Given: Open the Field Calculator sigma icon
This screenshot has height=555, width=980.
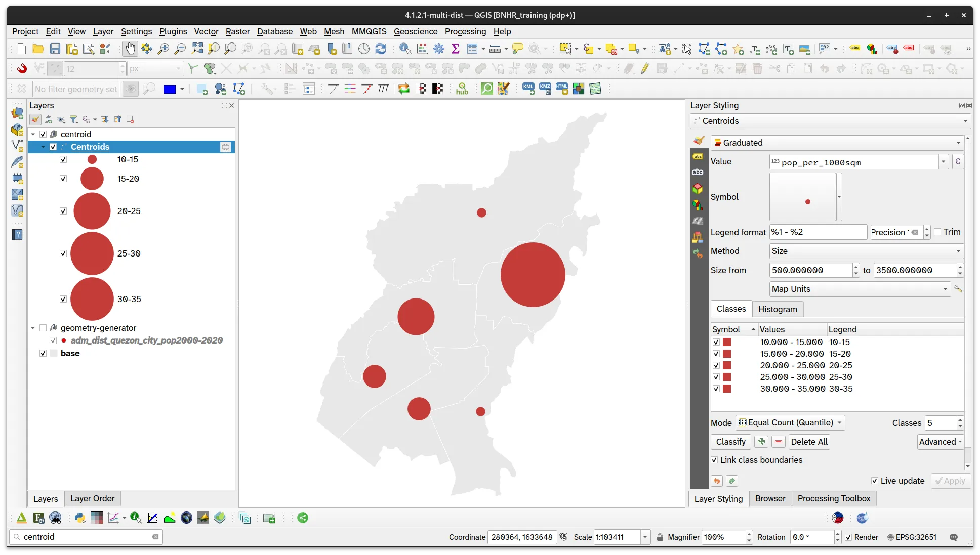Looking at the screenshot, I should point(455,49).
